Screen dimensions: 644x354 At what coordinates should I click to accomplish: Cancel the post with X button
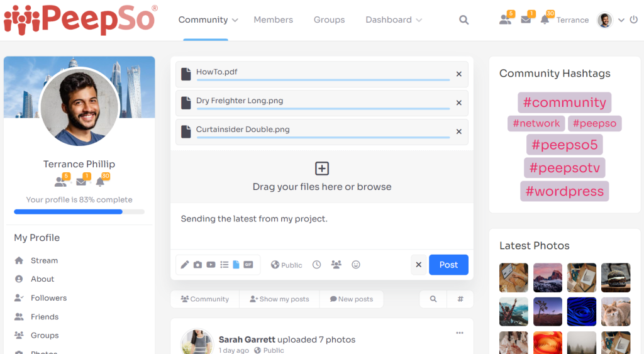[x=418, y=265]
